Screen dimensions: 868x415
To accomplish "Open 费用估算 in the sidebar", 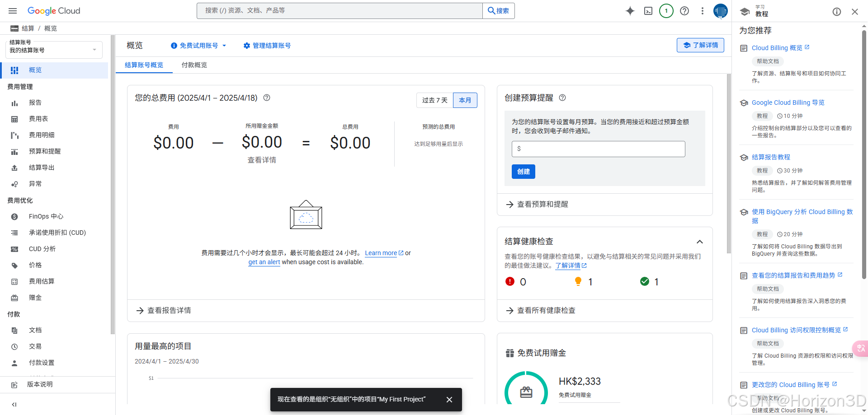I will click(54, 281).
